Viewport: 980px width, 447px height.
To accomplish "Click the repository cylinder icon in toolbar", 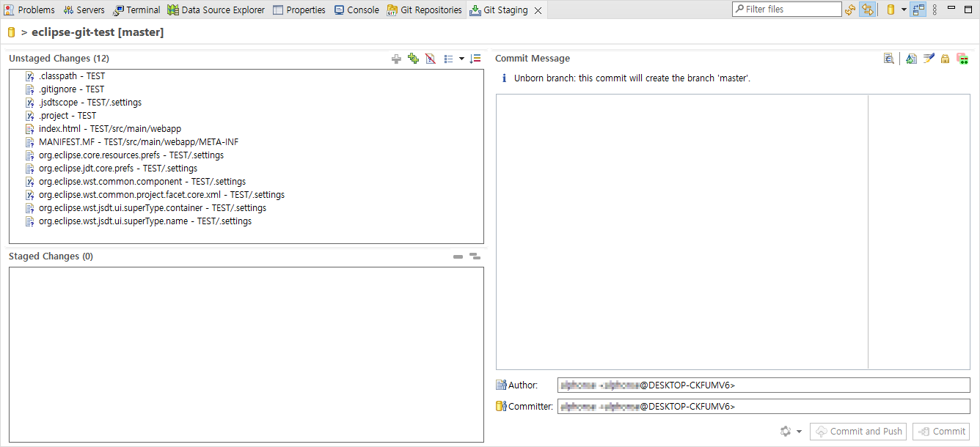I will pyautogui.click(x=891, y=10).
